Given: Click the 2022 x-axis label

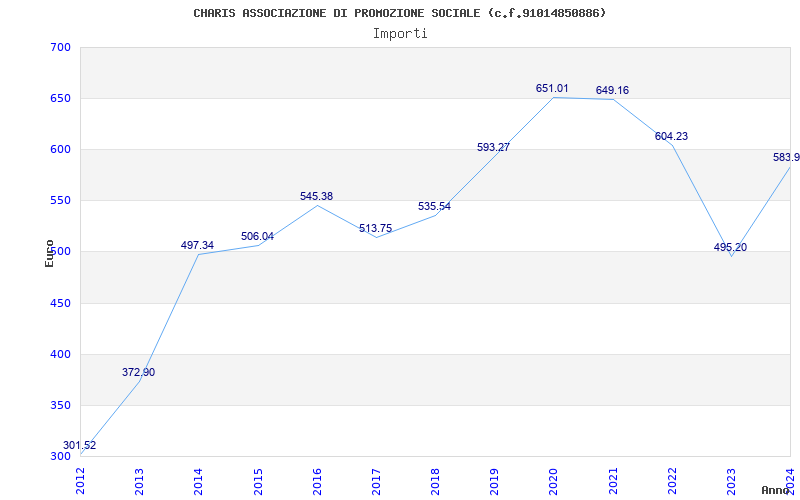Looking at the screenshot, I should (672, 481).
